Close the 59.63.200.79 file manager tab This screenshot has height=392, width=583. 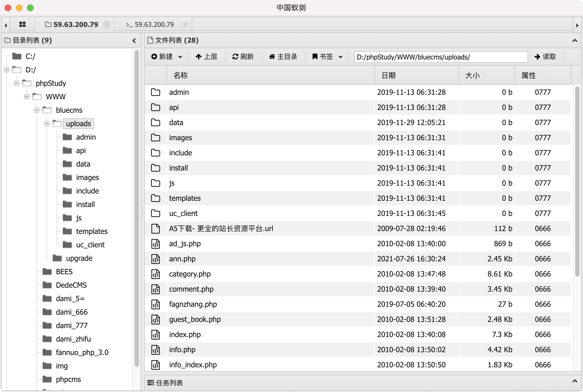click(107, 25)
